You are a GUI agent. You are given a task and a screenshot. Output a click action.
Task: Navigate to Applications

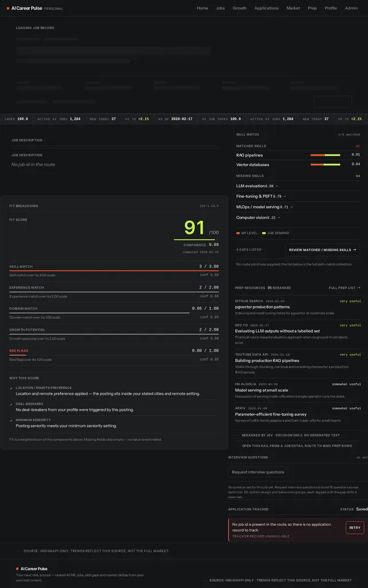[x=266, y=8]
